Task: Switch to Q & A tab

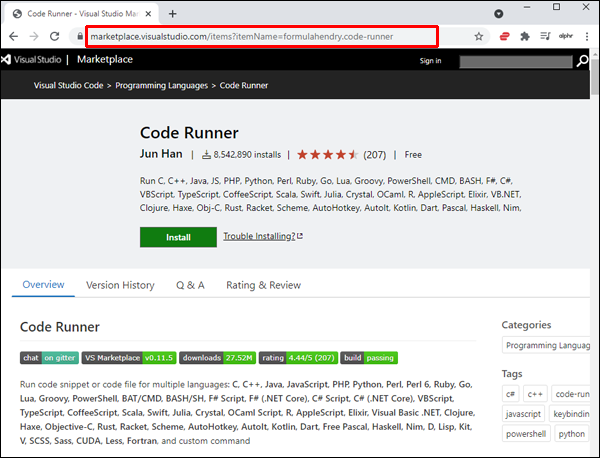Action: (x=190, y=285)
